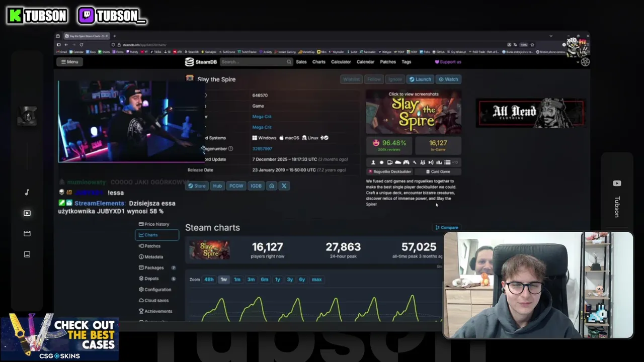Click the Linux penguin icon

[304, 138]
